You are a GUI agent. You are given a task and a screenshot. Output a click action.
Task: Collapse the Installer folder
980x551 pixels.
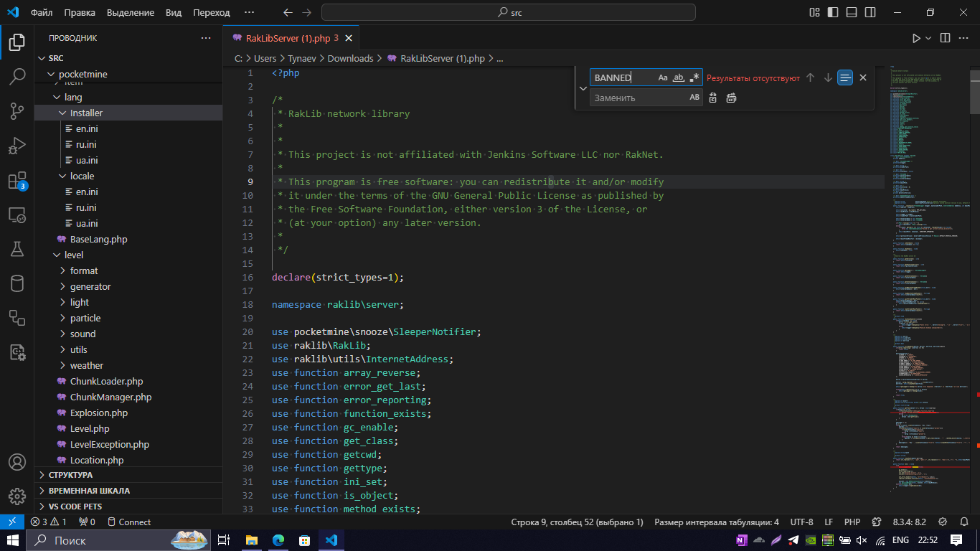(x=86, y=113)
